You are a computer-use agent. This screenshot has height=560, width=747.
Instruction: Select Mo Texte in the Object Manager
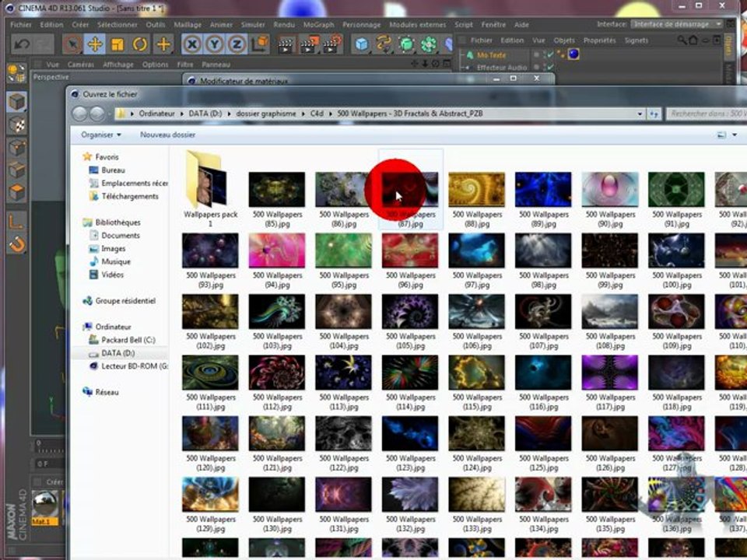point(492,54)
